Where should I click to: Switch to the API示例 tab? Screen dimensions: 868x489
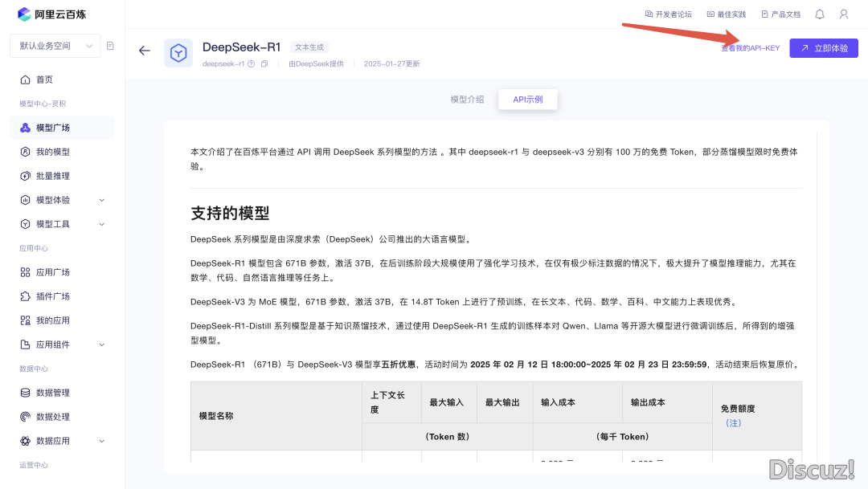[x=527, y=100]
